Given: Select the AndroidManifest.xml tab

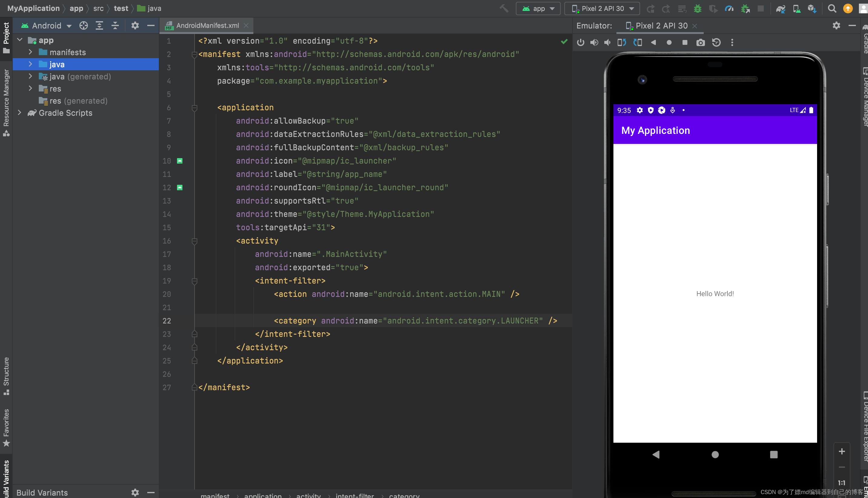Looking at the screenshot, I should coord(206,25).
